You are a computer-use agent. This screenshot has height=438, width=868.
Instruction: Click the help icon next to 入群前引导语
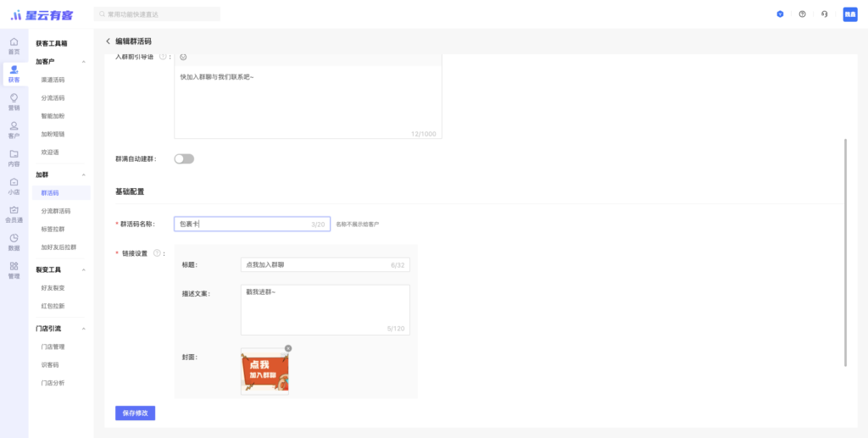click(x=163, y=57)
